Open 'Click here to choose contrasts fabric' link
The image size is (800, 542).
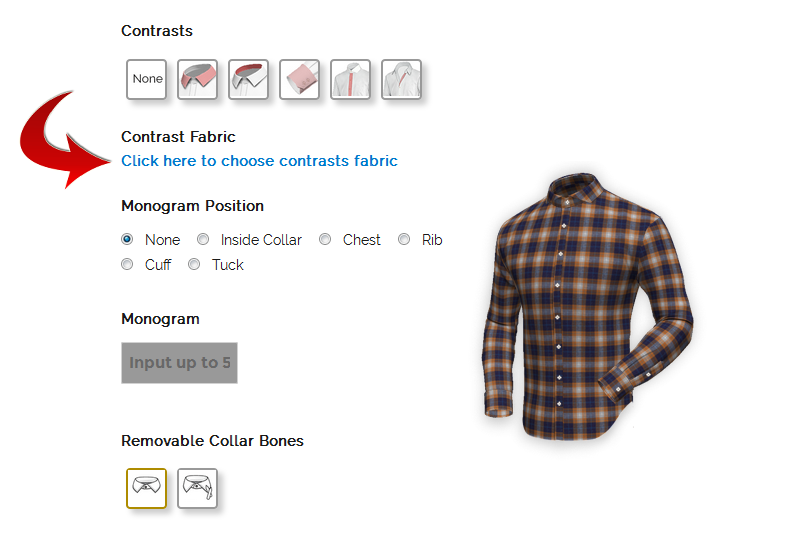(259, 161)
